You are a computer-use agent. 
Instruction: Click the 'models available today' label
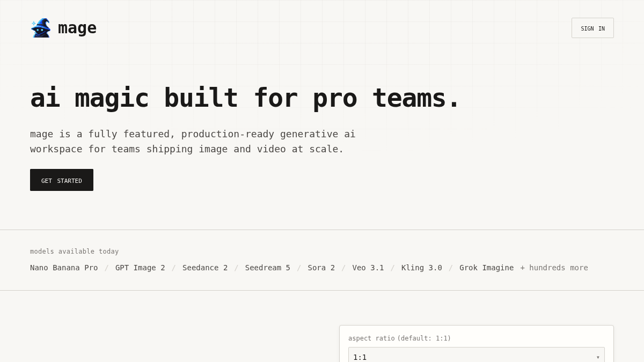(75, 252)
